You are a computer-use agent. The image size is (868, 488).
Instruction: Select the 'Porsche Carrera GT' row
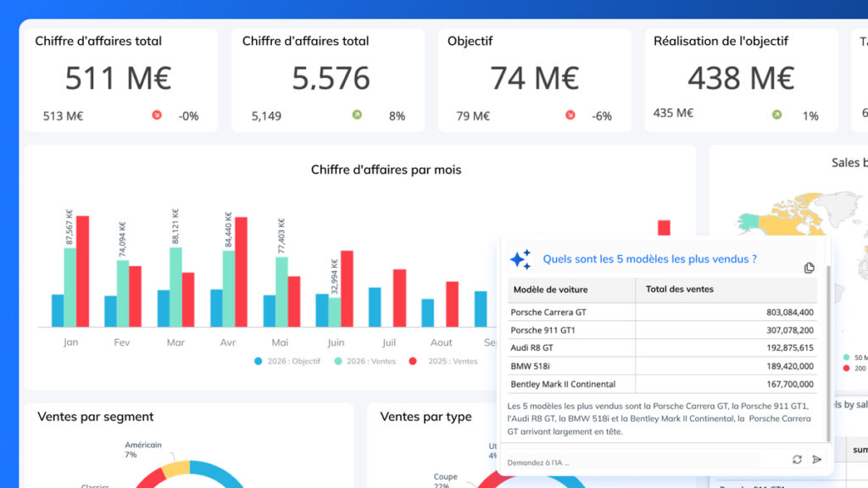click(662, 312)
